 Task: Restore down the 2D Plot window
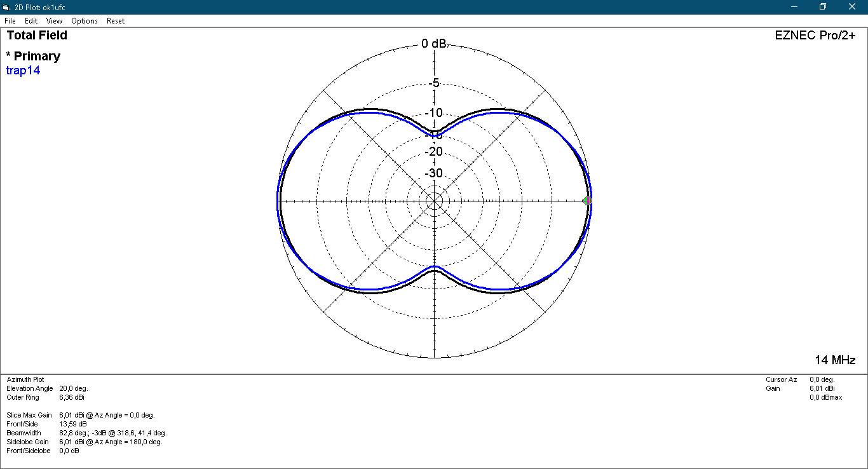pos(823,7)
